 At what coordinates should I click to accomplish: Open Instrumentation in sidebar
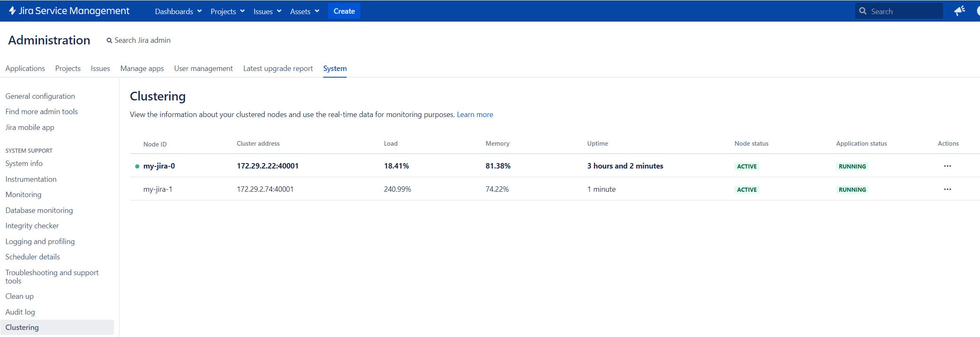(31, 179)
